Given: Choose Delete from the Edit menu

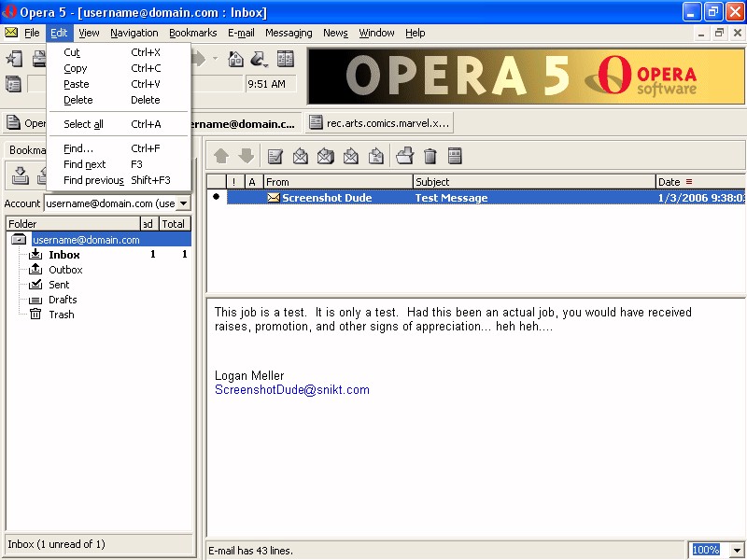Looking at the screenshot, I should click(119, 100).
